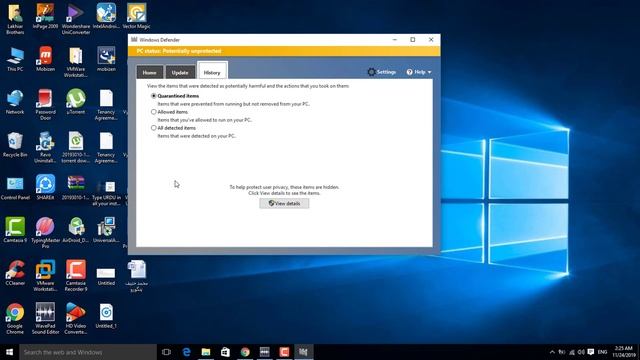The image size is (640, 360).
Task: Open CCleaner desktop shortcut
Action: point(15,273)
